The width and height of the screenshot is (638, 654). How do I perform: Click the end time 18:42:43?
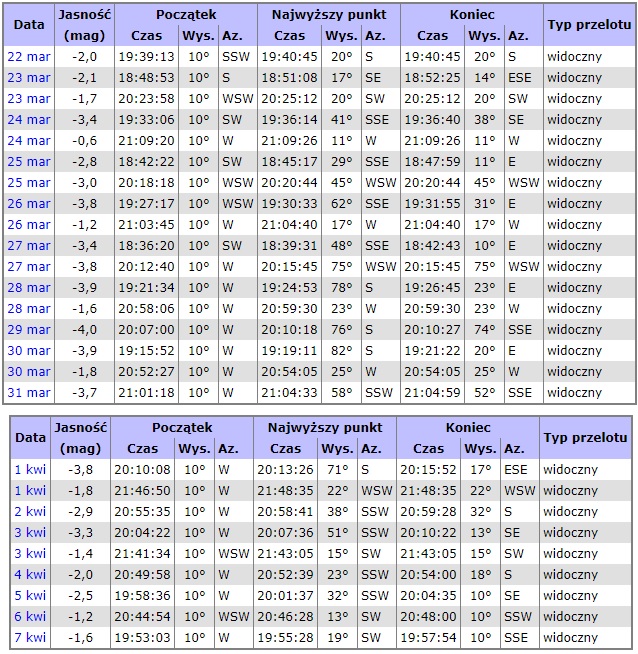tap(432, 245)
